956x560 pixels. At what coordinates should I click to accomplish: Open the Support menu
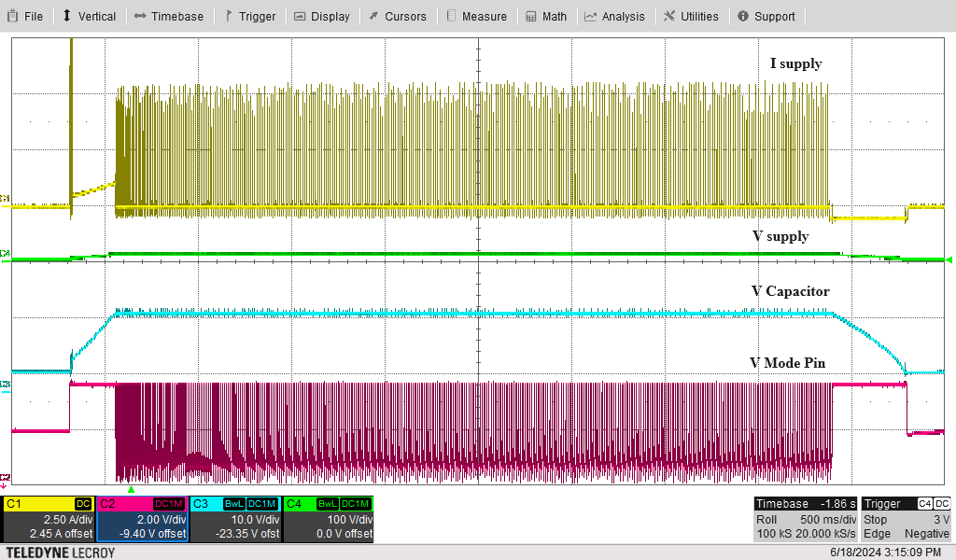pyautogui.click(x=766, y=16)
